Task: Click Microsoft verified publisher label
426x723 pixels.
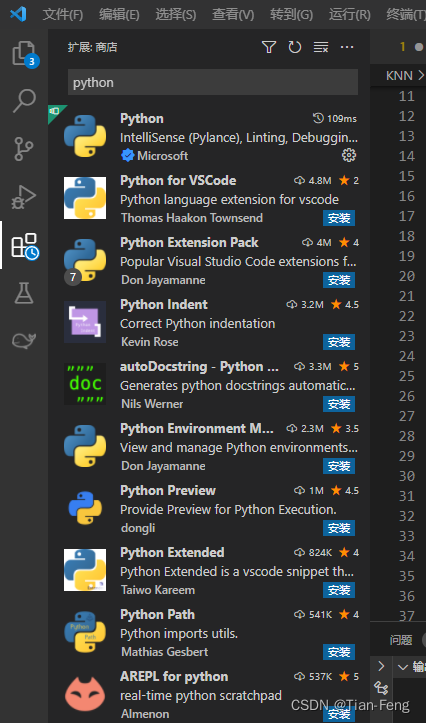Action: [x=162, y=156]
